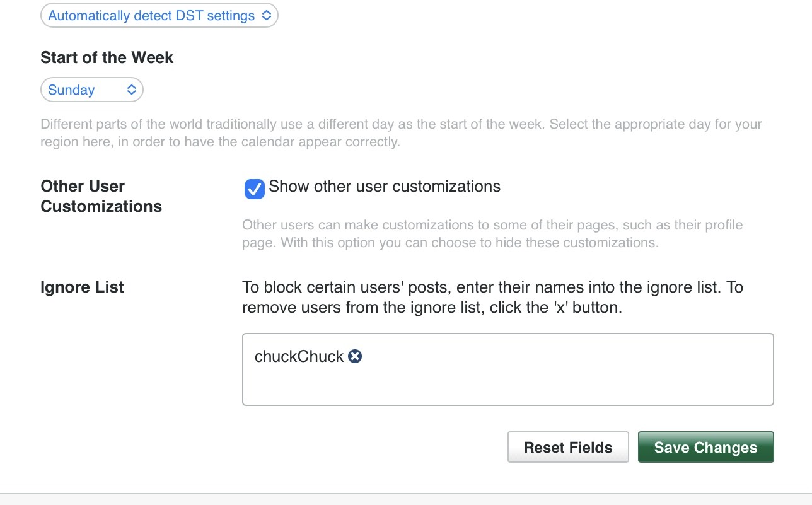The height and width of the screenshot is (505, 812).
Task: Click the 'Show other user customizations' label
Action: coord(384,187)
